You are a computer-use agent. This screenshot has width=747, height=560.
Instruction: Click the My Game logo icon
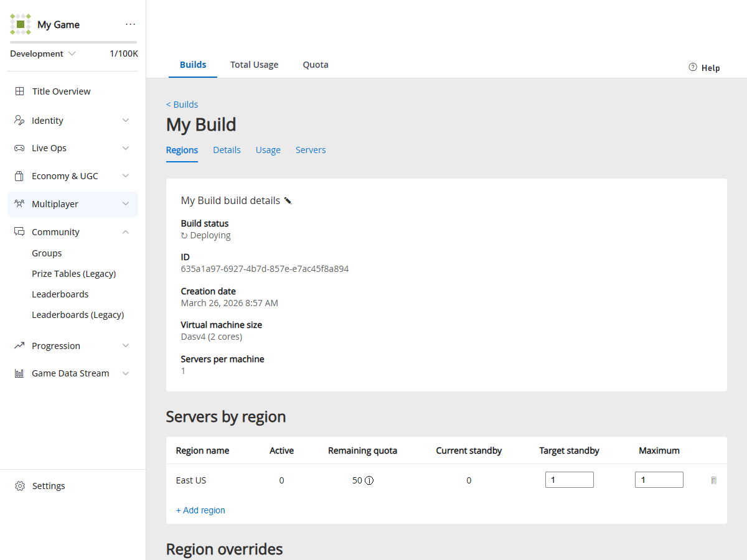click(x=21, y=24)
